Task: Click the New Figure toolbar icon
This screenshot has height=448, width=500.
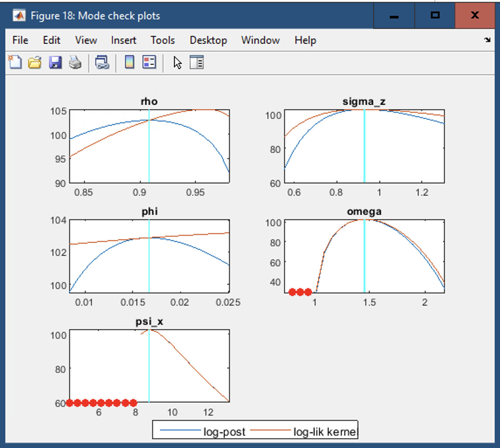Action: (x=15, y=62)
